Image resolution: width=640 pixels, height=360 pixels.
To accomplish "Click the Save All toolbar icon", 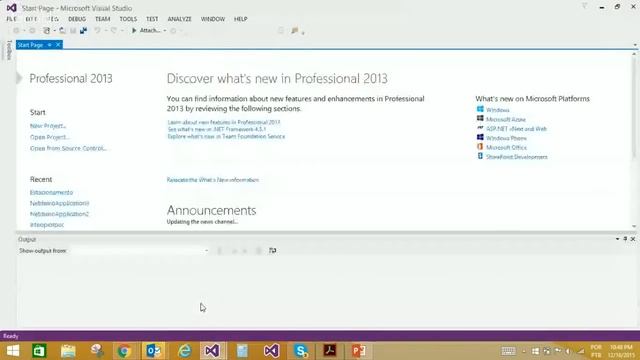I will (x=83, y=31).
